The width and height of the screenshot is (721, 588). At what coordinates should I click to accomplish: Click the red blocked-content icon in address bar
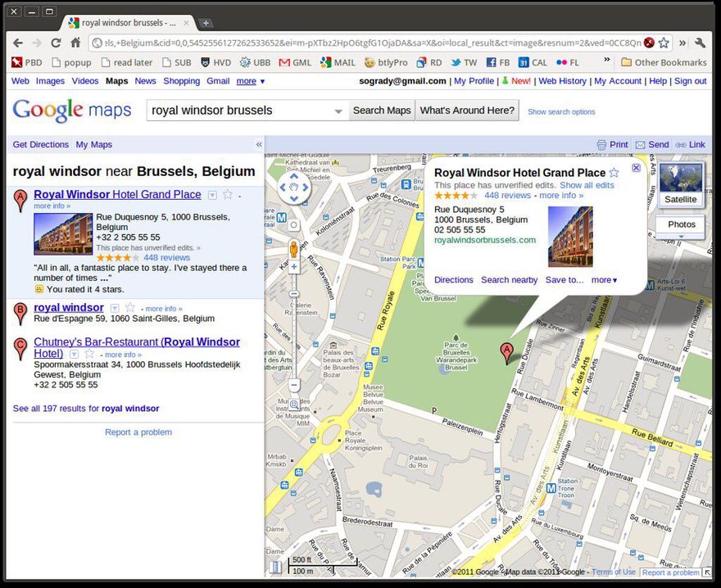coord(649,43)
